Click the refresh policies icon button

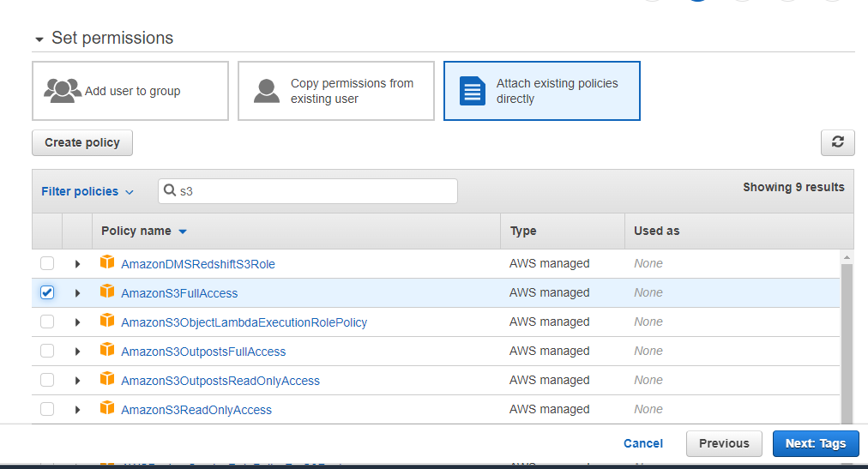(838, 142)
